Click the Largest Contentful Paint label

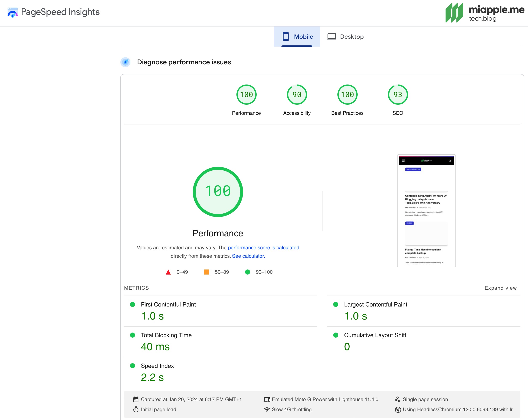(x=375, y=304)
